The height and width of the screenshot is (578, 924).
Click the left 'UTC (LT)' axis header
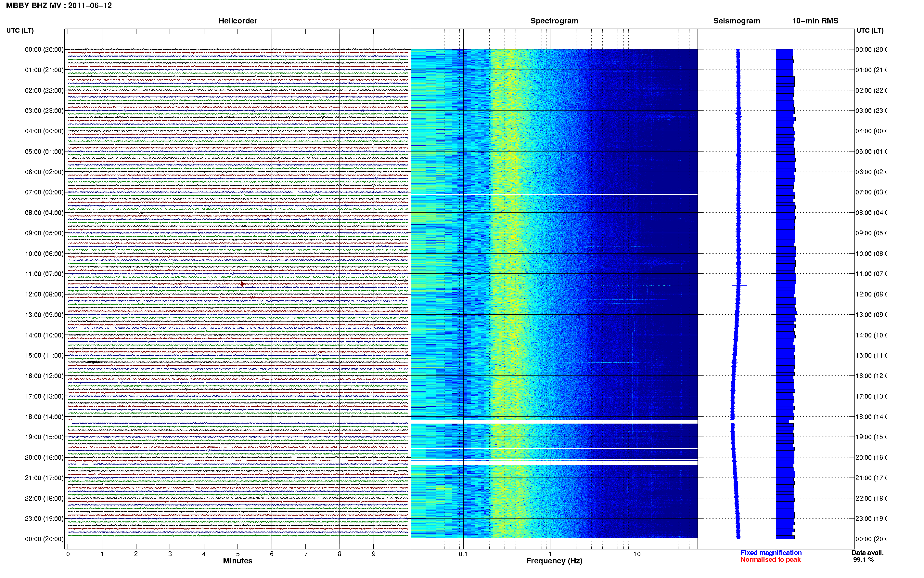coord(20,31)
